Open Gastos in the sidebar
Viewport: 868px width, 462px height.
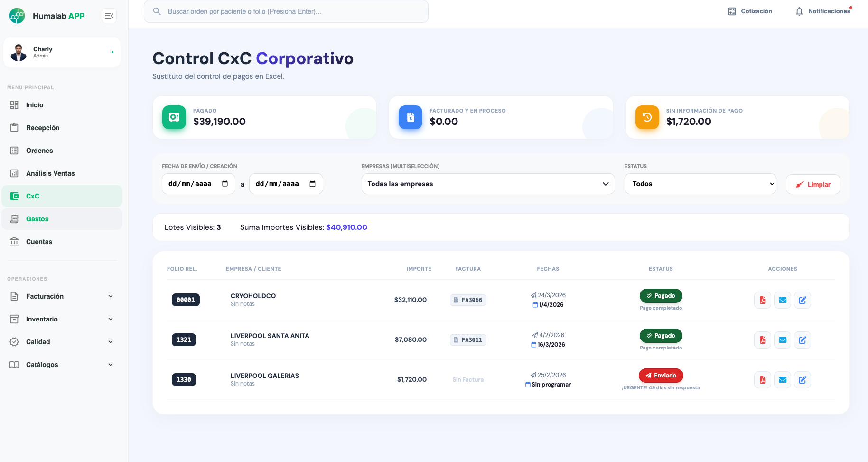tap(62, 219)
